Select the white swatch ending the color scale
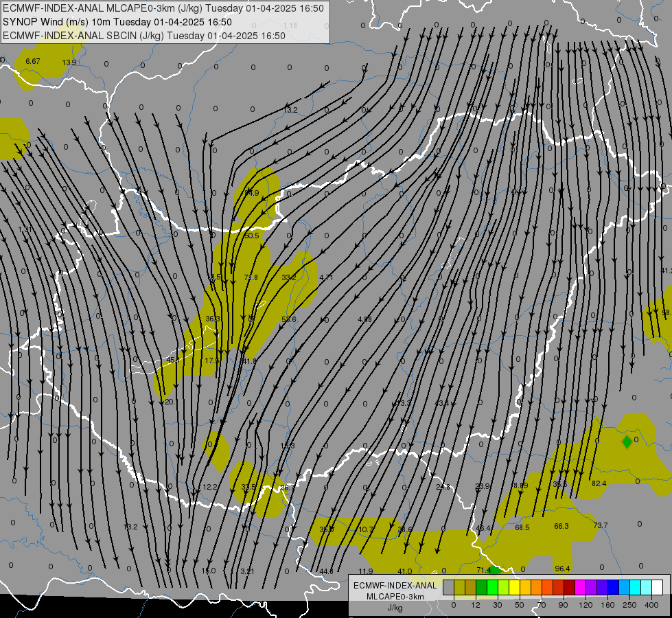The width and height of the screenshot is (672, 618). click(657, 588)
